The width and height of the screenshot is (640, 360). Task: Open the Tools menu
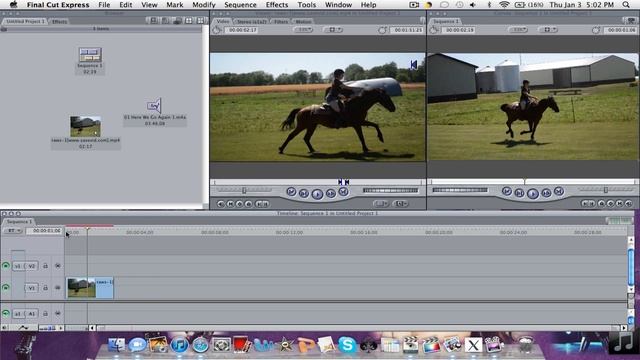(x=307, y=5)
